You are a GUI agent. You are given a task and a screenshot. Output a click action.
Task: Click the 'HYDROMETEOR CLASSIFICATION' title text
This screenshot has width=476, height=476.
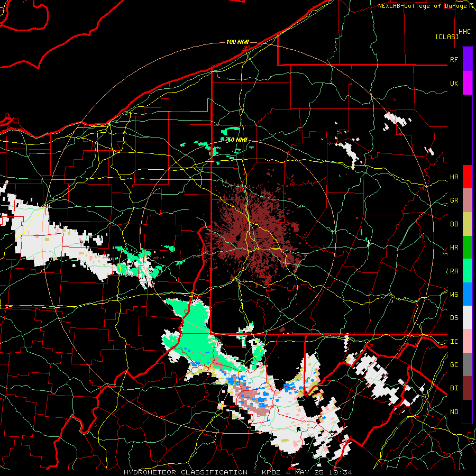186,472
